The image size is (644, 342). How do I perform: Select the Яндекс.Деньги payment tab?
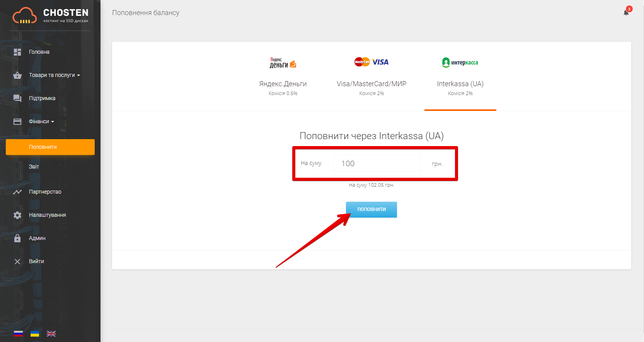283,77
